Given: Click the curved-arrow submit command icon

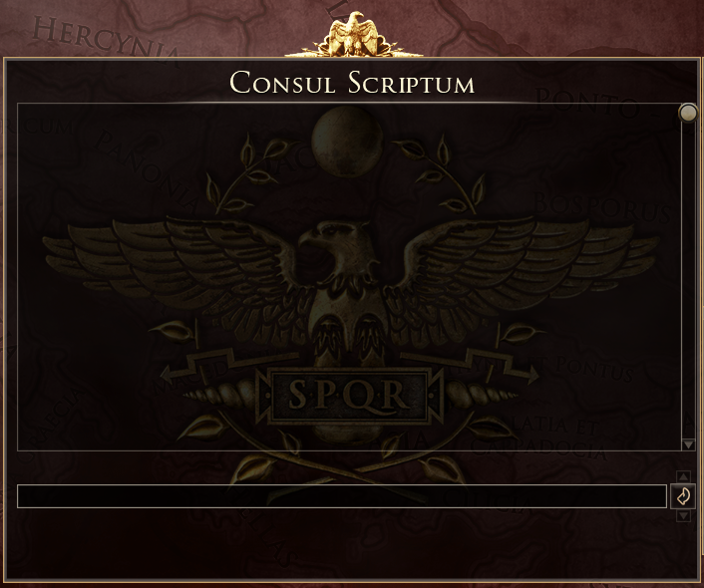Looking at the screenshot, I should pos(683,496).
